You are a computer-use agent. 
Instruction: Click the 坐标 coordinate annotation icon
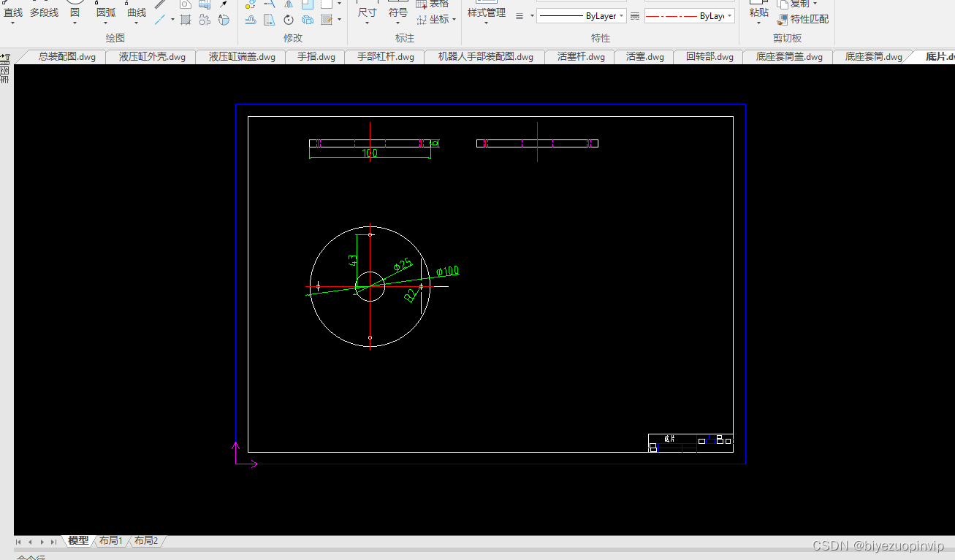[x=422, y=20]
